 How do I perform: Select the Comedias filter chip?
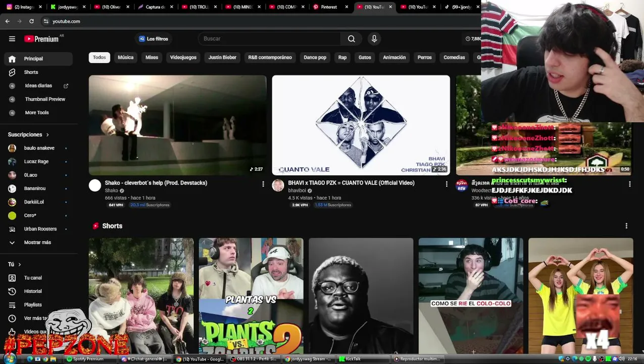[x=454, y=58]
